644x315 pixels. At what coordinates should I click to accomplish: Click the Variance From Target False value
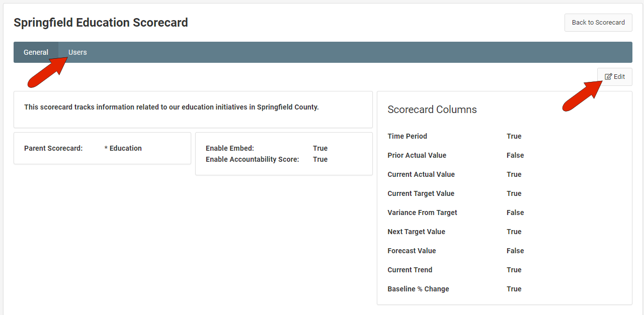(515, 213)
